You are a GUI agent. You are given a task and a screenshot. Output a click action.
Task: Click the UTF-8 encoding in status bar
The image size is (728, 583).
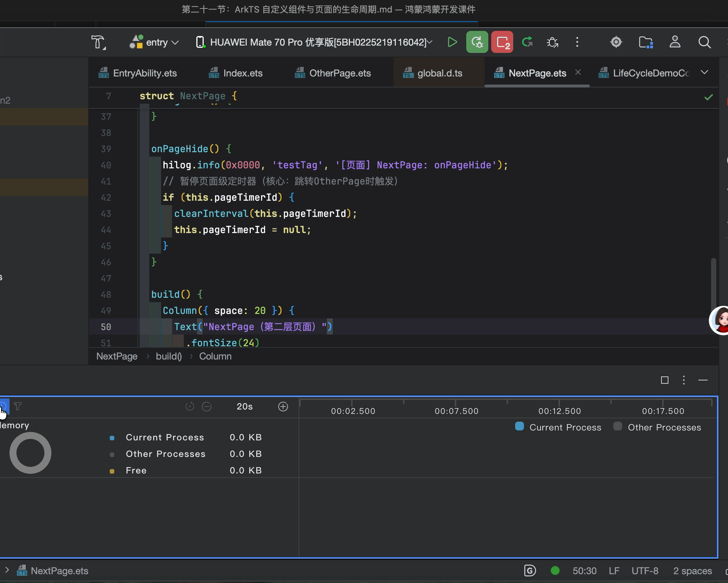coord(645,571)
